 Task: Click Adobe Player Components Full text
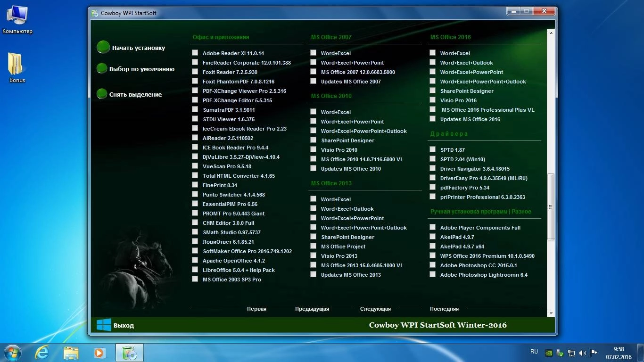point(480,228)
